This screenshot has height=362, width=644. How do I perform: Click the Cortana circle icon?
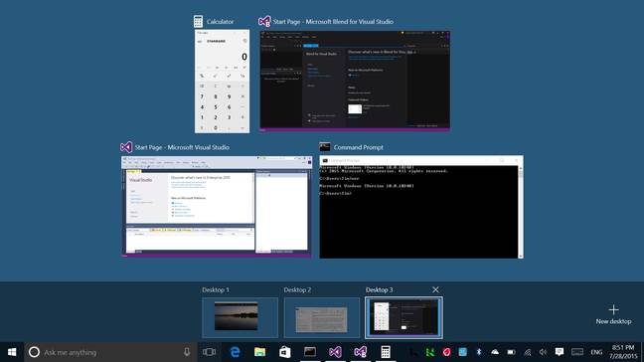(34, 352)
